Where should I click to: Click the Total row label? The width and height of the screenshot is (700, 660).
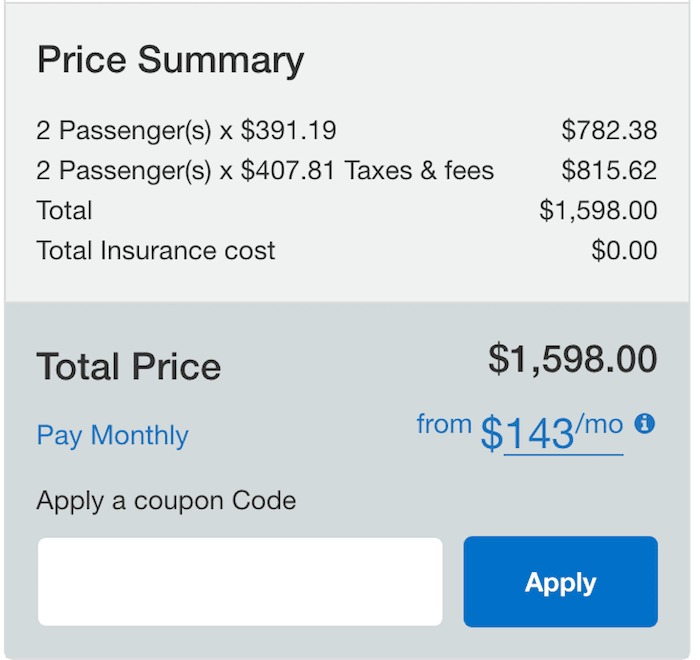point(64,210)
